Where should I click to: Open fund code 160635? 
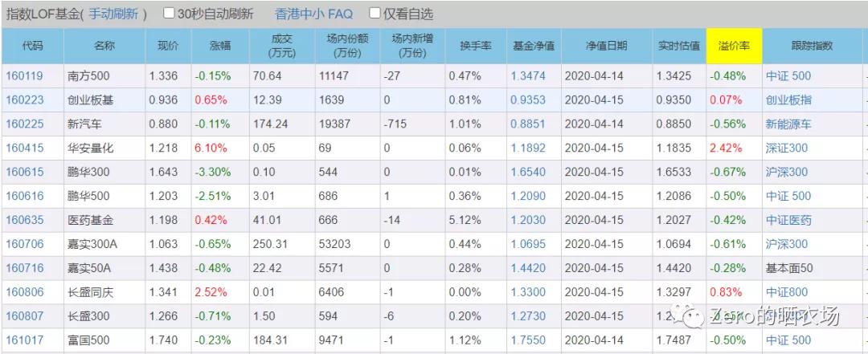point(24,220)
